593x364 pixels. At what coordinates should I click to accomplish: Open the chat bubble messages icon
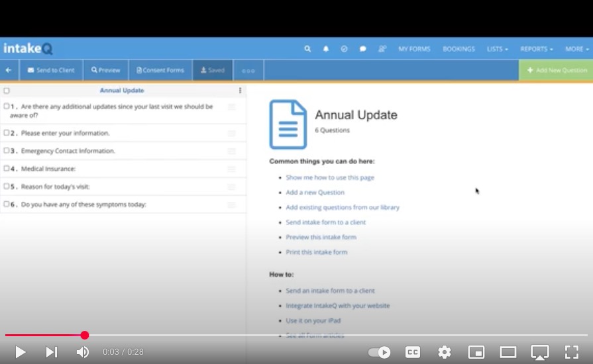click(362, 49)
